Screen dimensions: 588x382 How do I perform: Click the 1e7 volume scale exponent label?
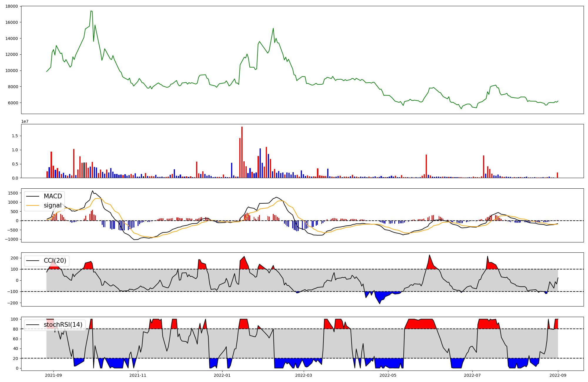tap(25, 121)
